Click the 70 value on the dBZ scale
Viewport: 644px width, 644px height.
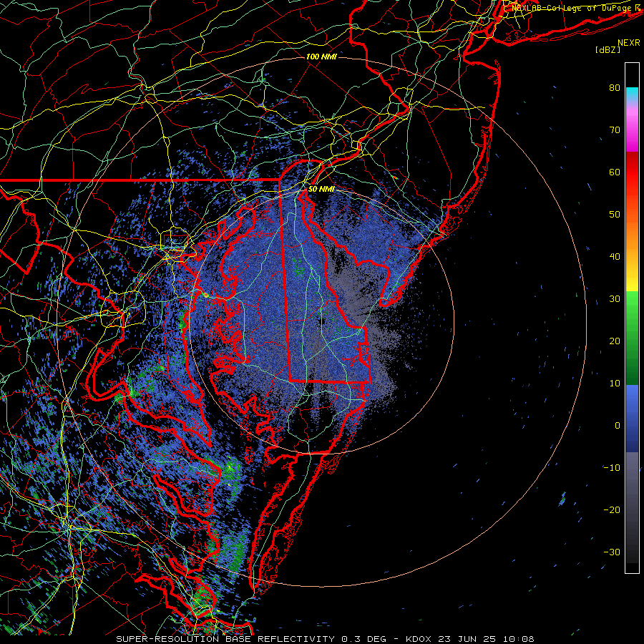pos(615,130)
